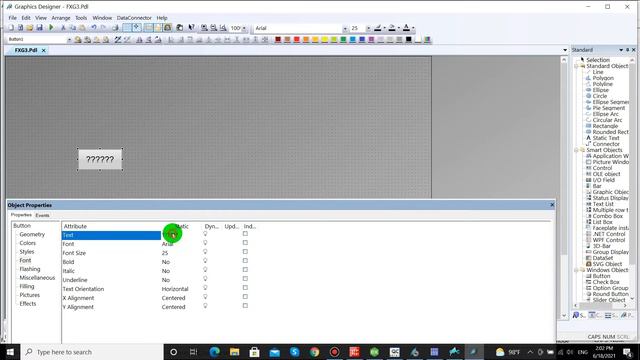Open the Arial font dropdown

point(345,28)
